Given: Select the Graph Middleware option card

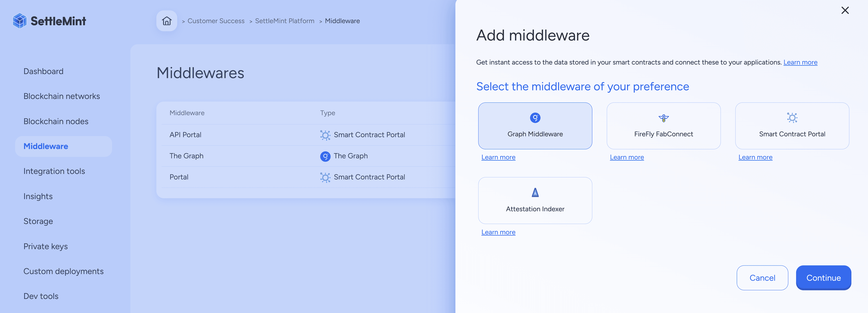Looking at the screenshot, I should click(535, 126).
